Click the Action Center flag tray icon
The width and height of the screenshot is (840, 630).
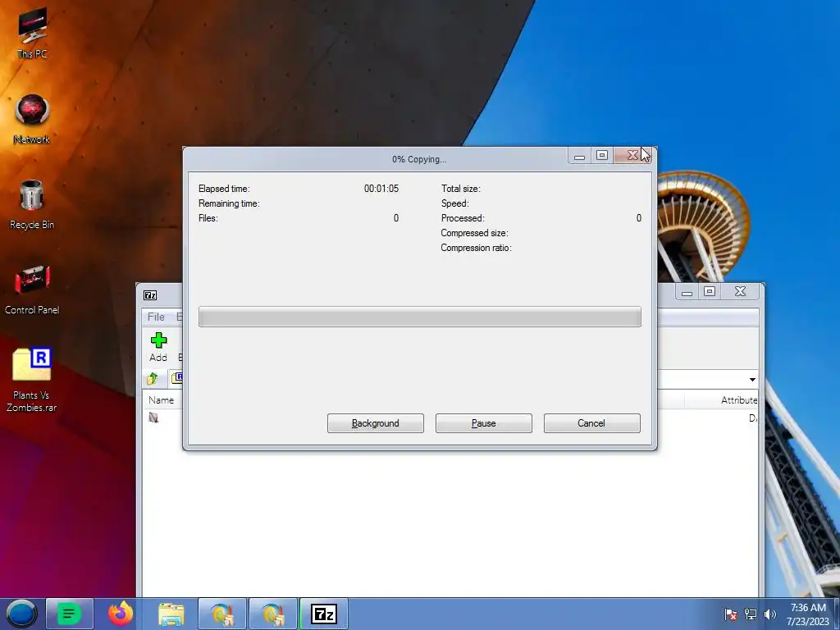730,614
